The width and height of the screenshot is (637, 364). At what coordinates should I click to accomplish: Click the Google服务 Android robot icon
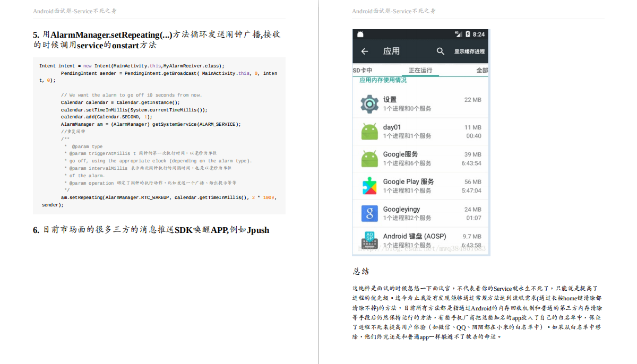coord(369,159)
